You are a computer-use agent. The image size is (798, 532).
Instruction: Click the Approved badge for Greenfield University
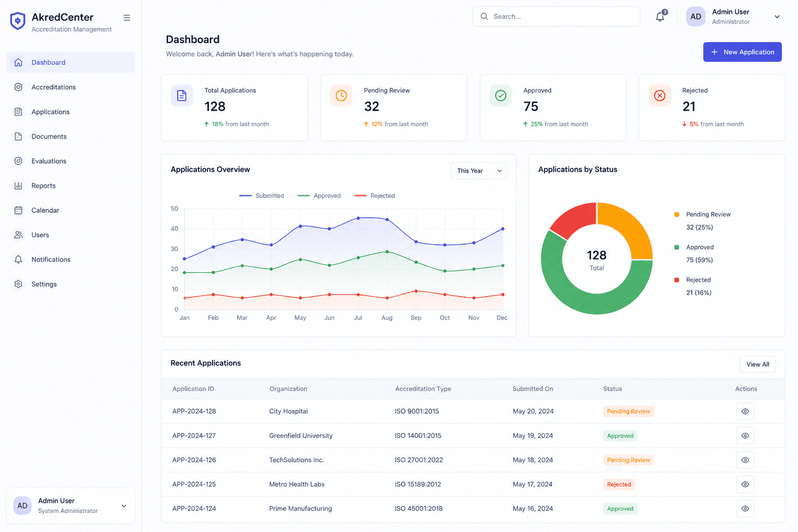(620, 436)
